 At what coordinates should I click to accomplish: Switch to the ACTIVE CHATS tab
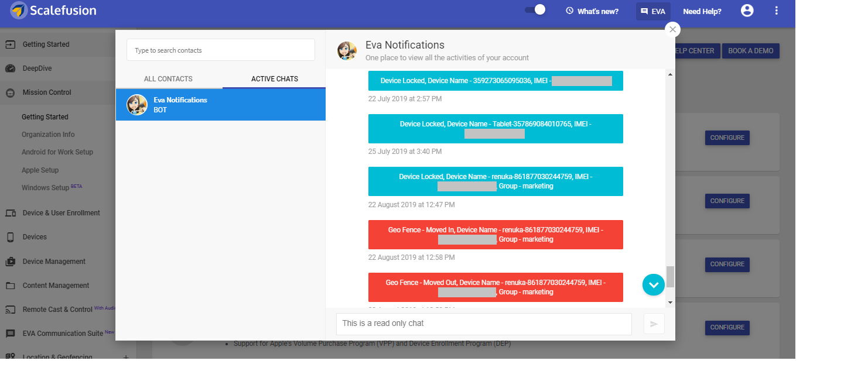[275, 79]
